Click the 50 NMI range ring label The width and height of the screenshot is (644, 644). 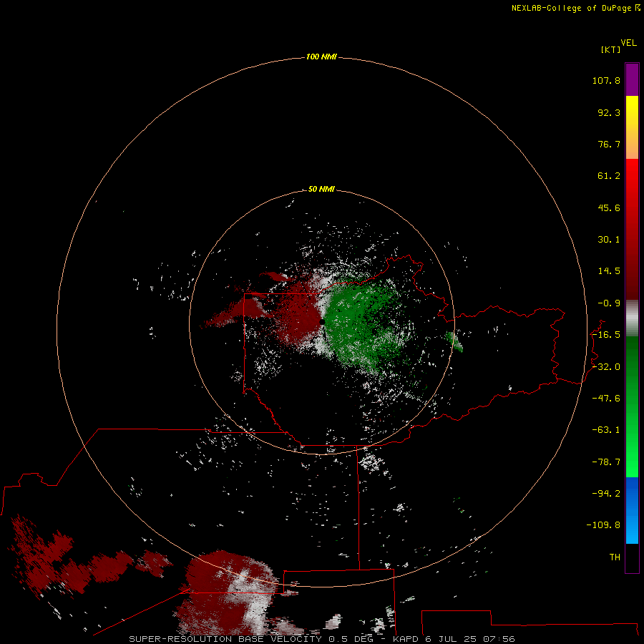(321, 189)
